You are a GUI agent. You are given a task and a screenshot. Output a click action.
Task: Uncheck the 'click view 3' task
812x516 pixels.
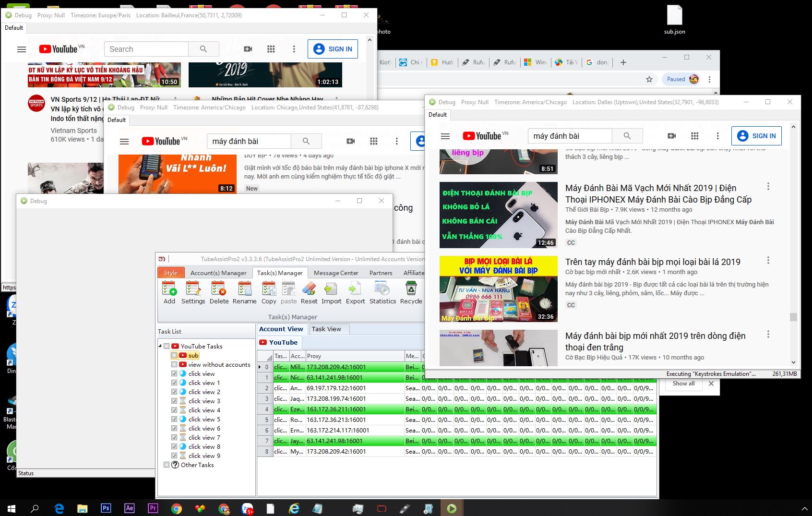coord(174,401)
